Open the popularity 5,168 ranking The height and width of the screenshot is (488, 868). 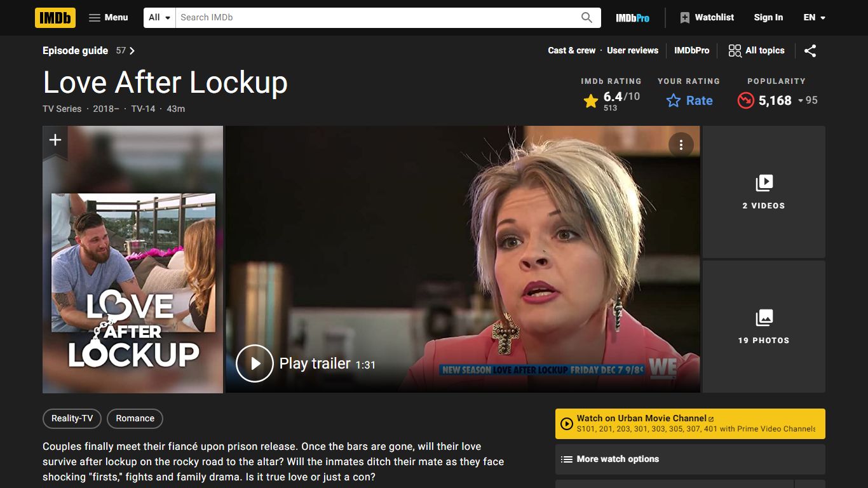(777, 100)
